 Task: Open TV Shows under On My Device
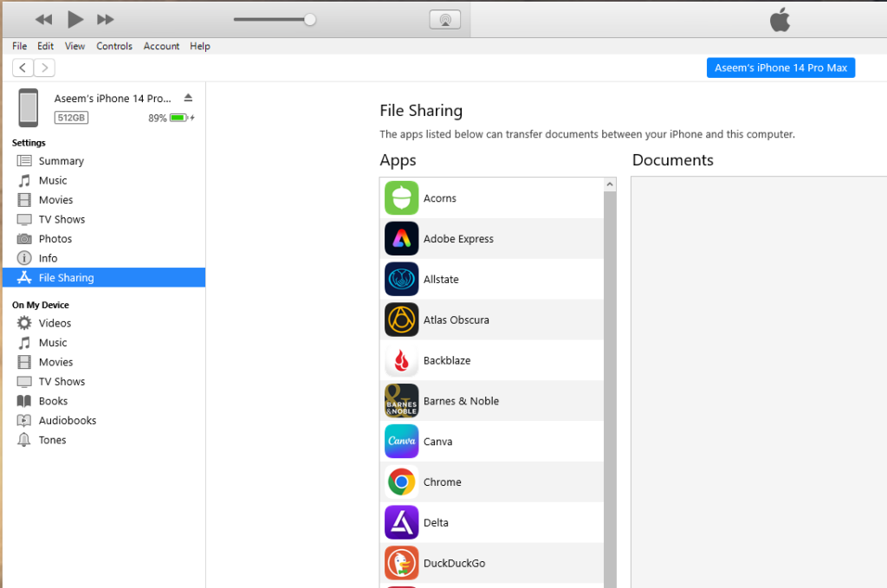[104, 382]
